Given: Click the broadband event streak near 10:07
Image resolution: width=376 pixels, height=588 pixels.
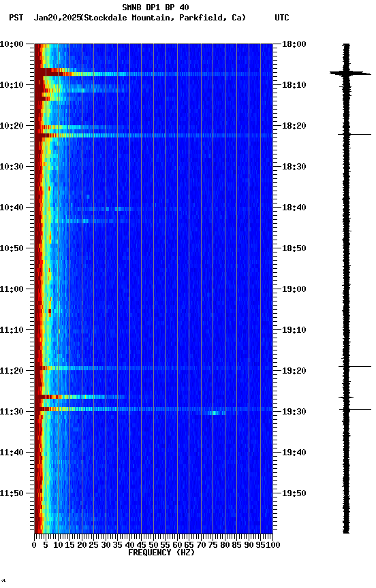Looking at the screenshot, I should click(x=153, y=74).
